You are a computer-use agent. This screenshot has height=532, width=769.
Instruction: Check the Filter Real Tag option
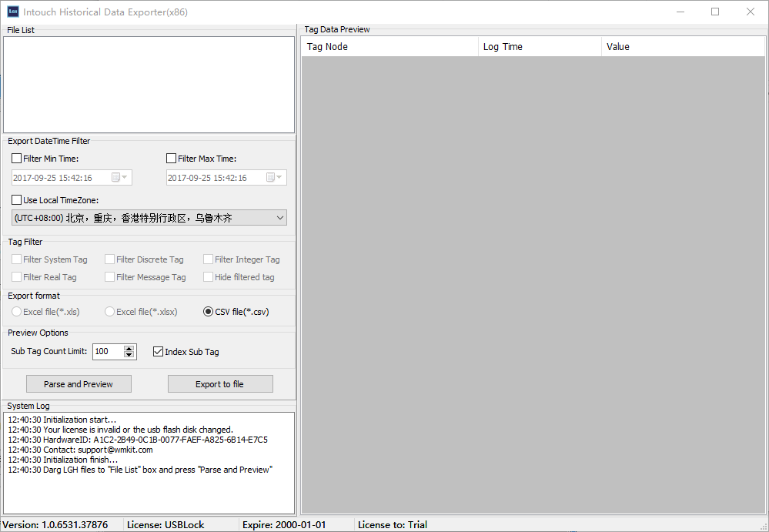pos(17,277)
